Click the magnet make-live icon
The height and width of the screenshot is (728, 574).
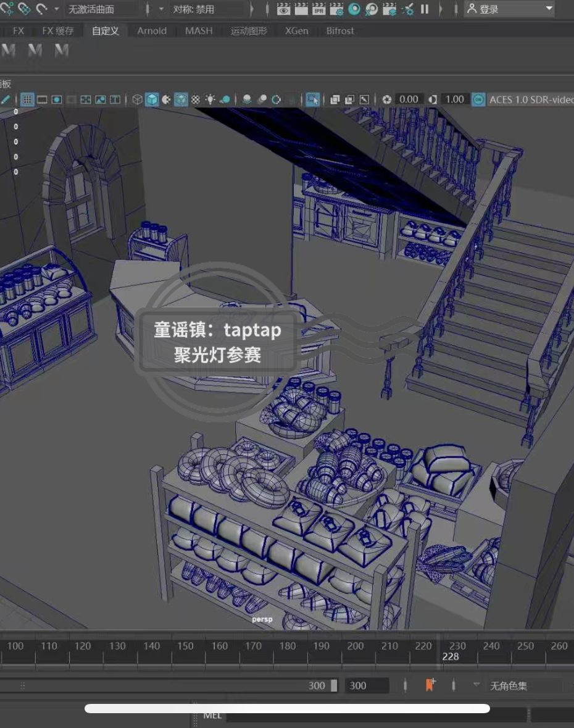42,9
